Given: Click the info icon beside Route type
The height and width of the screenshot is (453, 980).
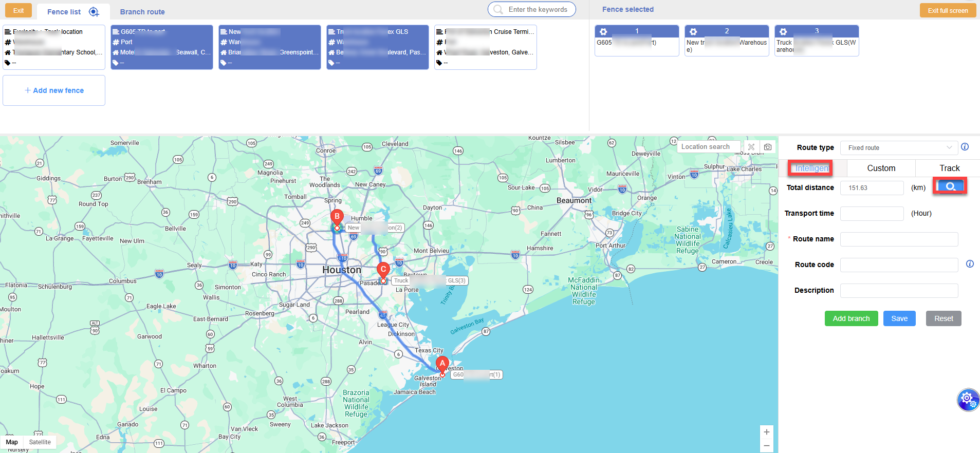Looking at the screenshot, I should click(x=965, y=147).
